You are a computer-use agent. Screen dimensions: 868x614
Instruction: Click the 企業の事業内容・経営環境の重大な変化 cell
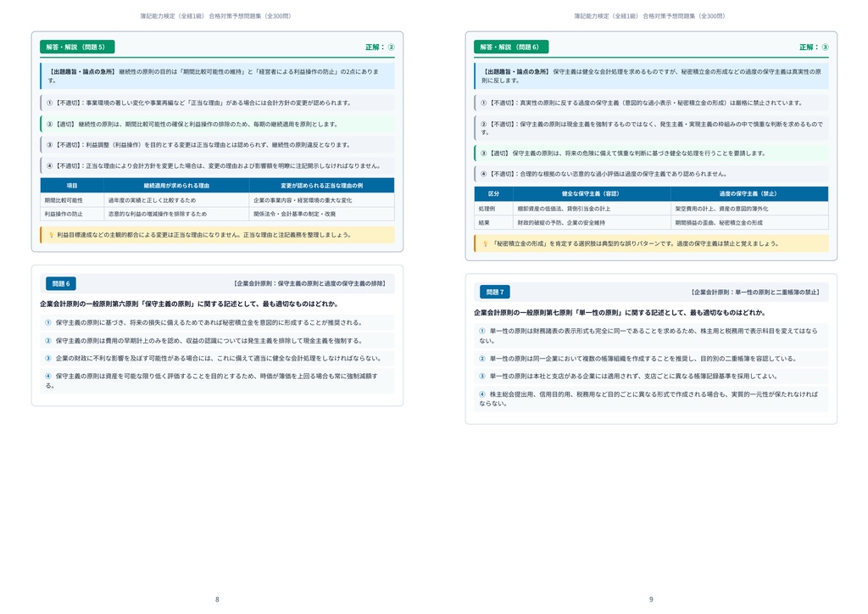(x=321, y=200)
